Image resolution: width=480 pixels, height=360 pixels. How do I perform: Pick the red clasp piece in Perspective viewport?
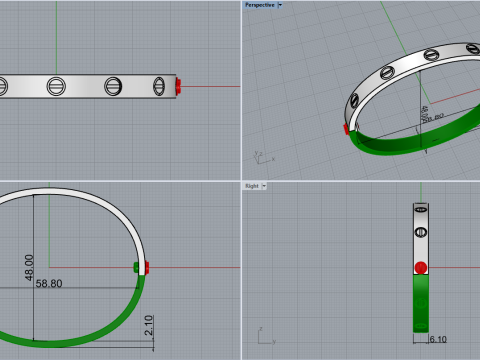pyautogui.click(x=347, y=129)
